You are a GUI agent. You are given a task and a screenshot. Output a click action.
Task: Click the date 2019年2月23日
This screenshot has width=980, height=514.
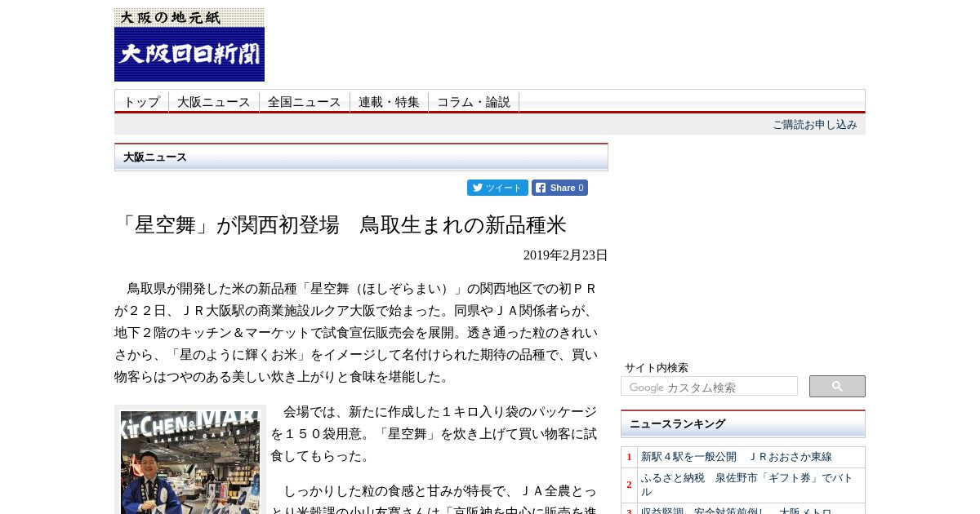point(566,255)
